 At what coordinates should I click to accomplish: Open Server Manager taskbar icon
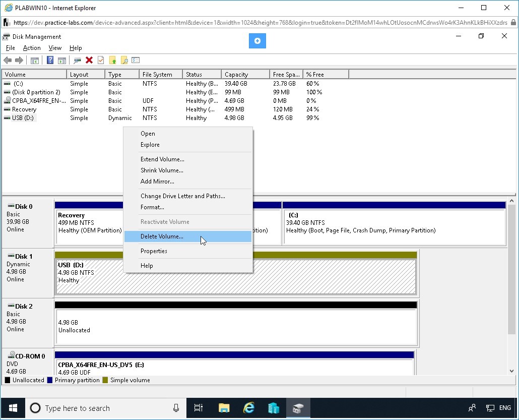pyautogui.click(x=274, y=408)
